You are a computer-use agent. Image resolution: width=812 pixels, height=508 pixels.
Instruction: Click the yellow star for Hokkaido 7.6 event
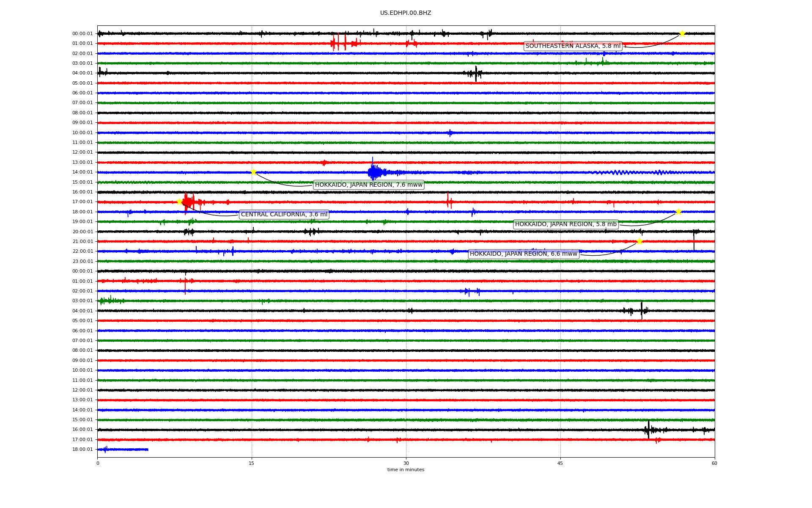[253, 172]
